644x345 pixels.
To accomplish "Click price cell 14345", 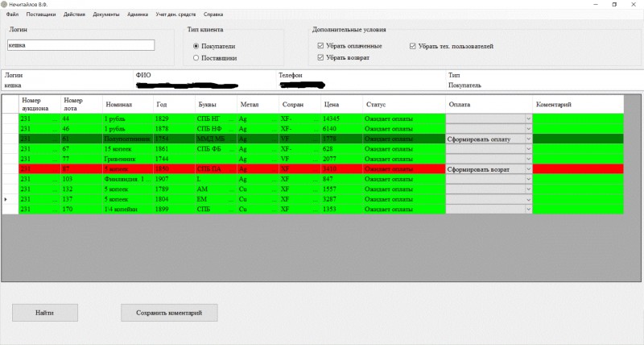I will 342,118.
